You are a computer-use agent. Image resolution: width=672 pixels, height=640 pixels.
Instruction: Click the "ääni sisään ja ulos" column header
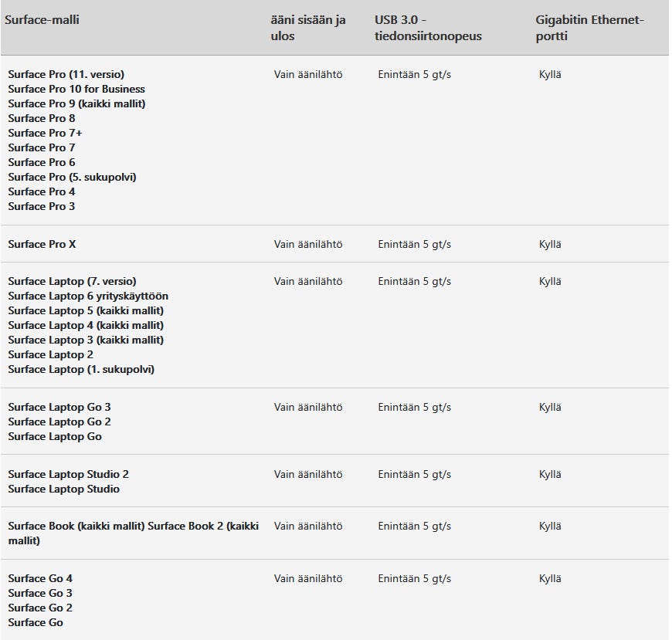click(x=308, y=28)
